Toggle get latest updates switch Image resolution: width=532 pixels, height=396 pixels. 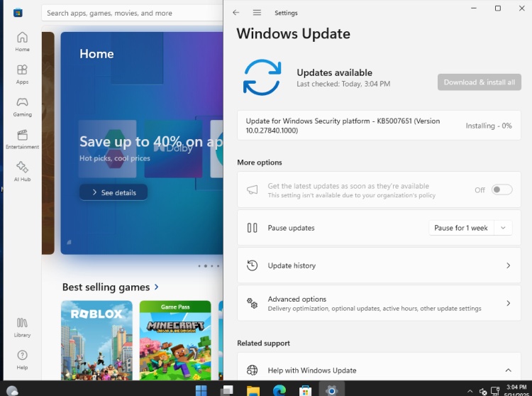pos(501,189)
